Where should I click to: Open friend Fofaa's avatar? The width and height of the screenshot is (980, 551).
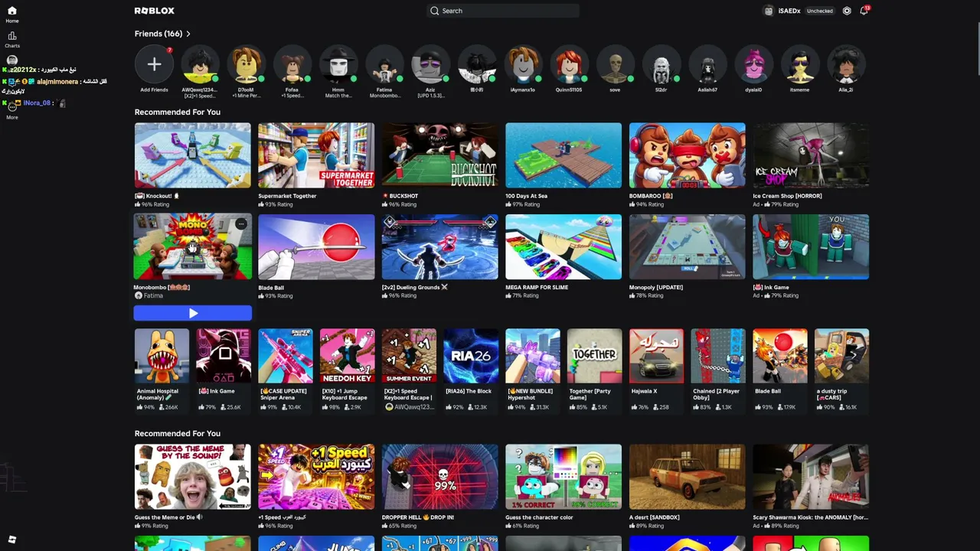pyautogui.click(x=292, y=65)
